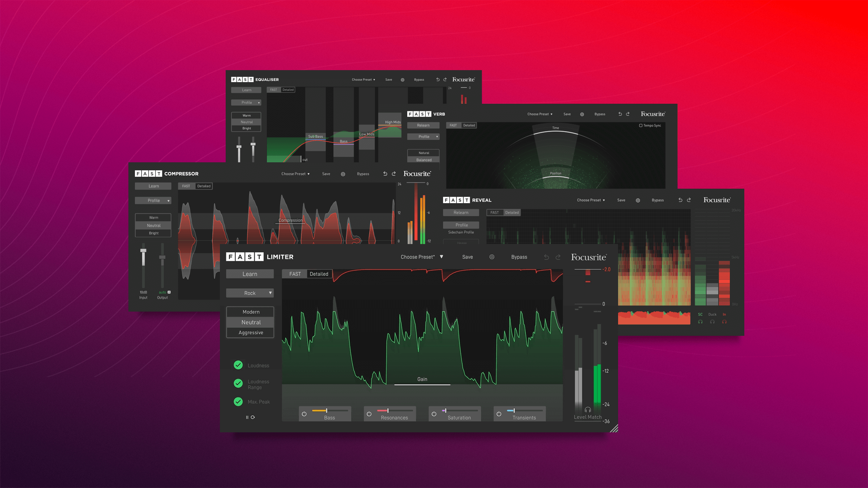The height and width of the screenshot is (488, 868).
Task: Click the undo arrow in FAST Limiter
Action: coord(546,257)
